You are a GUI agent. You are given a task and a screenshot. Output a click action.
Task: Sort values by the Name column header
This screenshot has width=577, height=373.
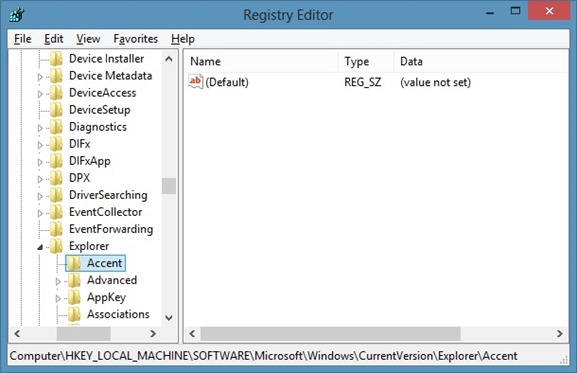(261, 61)
